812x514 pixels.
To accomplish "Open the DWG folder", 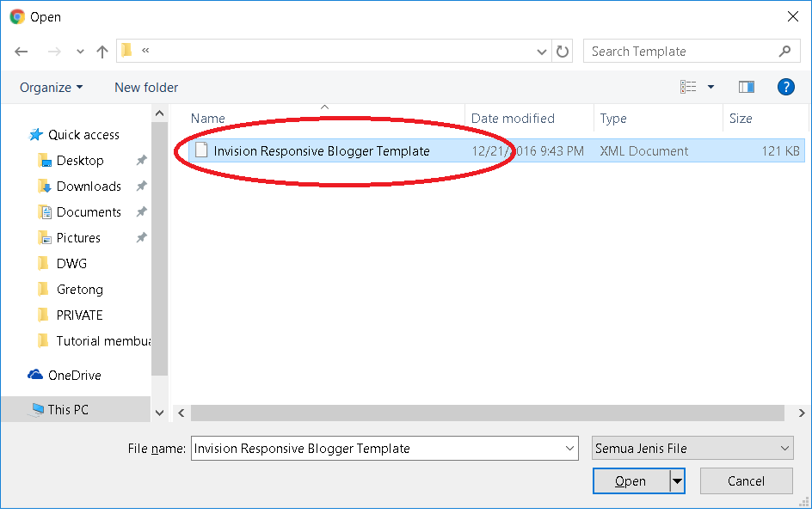I will click(x=71, y=264).
